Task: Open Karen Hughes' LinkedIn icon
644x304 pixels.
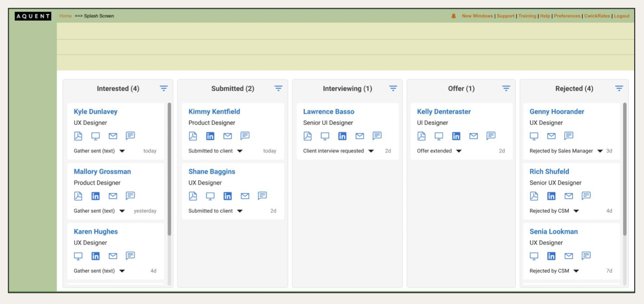Action: point(96,256)
